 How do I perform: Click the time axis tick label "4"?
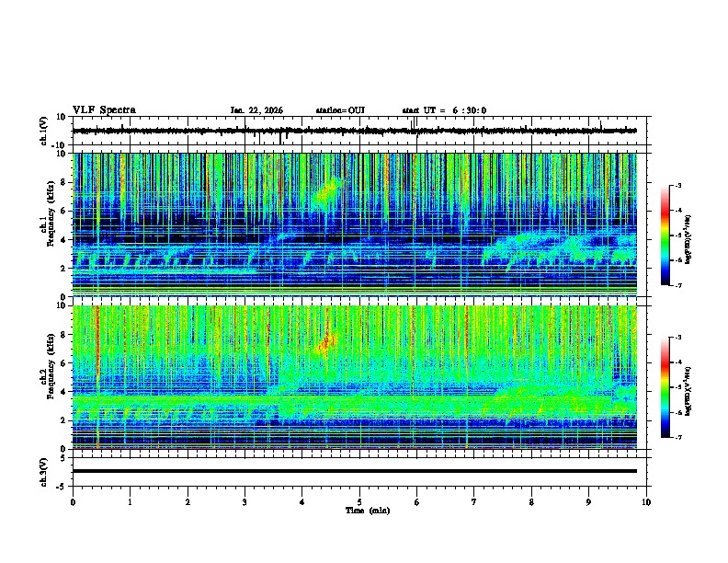302,502
